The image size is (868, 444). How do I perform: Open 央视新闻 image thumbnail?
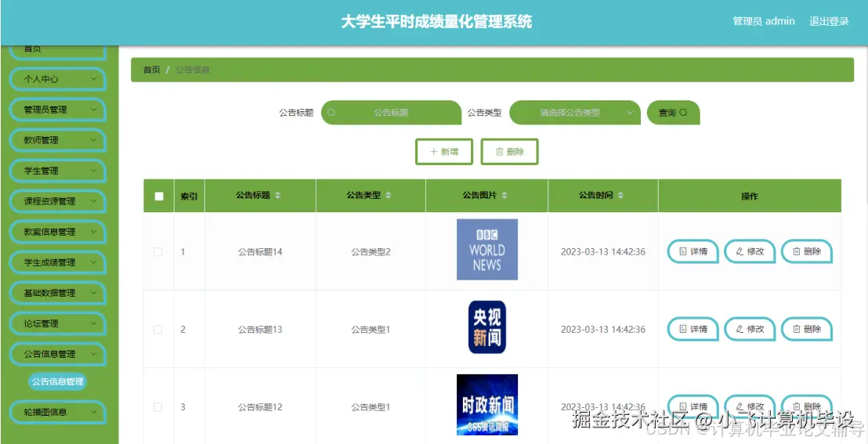point(487,327)
